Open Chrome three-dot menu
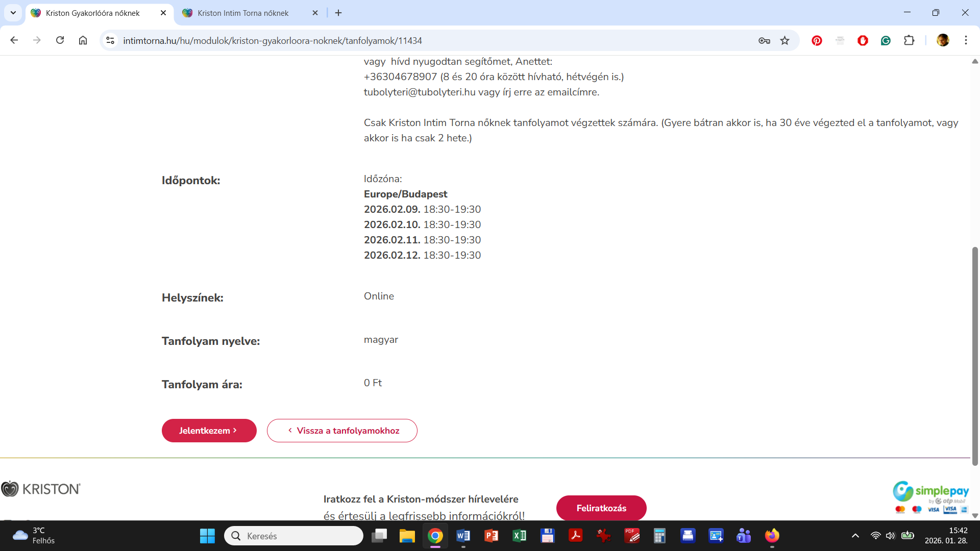The width and height of the screenshot is (980, 551). tap(966, 40)
